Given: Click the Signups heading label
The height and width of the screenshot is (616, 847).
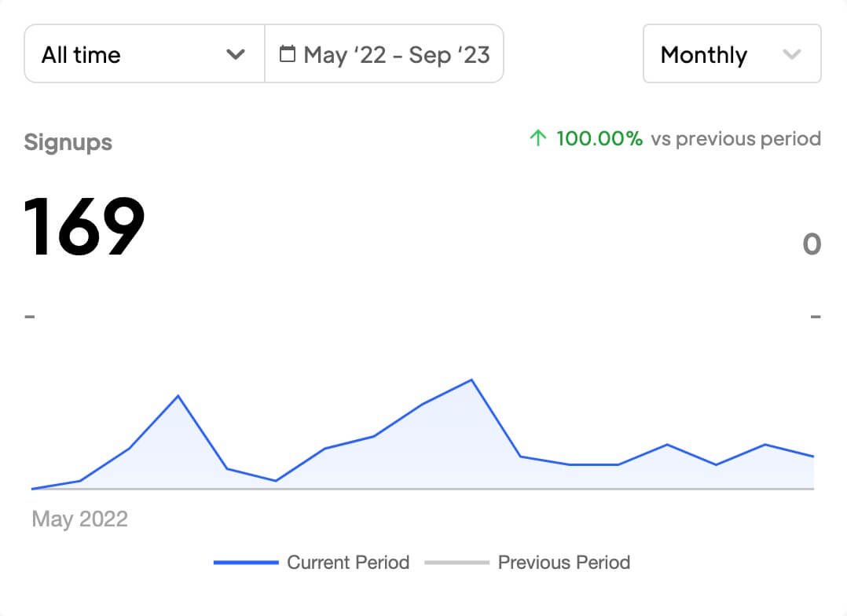Looking at the screenshot, I should coord(68,143).
